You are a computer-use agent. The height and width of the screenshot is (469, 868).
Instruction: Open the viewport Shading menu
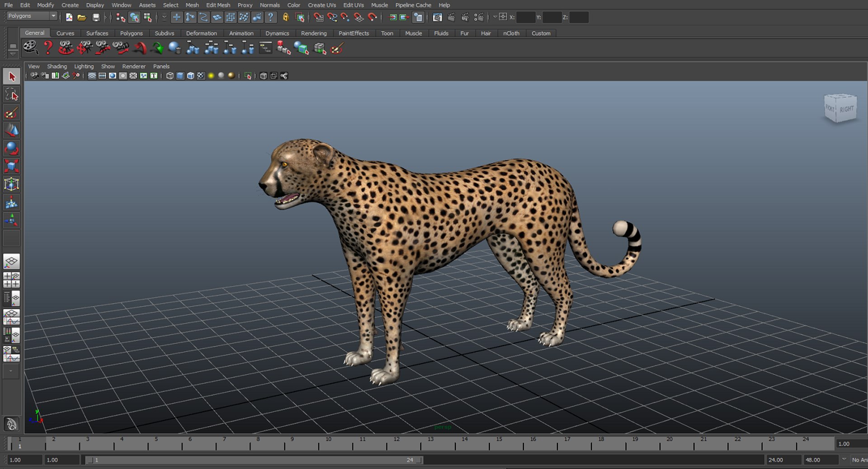pos(57,66)
